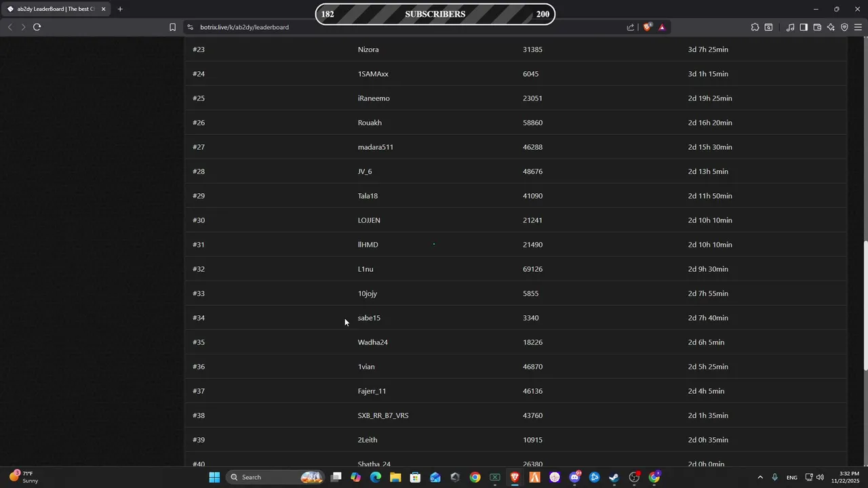This screenshot has height=488, width=868.
Task: Click the taskbar Search box
Action: tap(274, 477)
